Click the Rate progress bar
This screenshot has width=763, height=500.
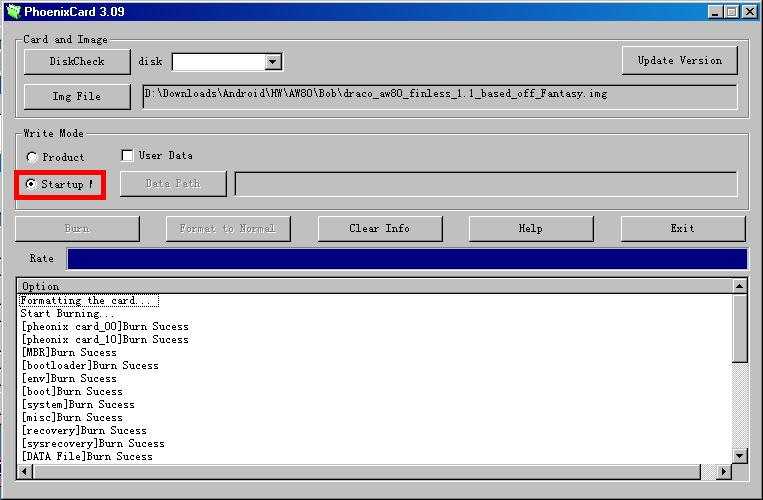(407, 259)
